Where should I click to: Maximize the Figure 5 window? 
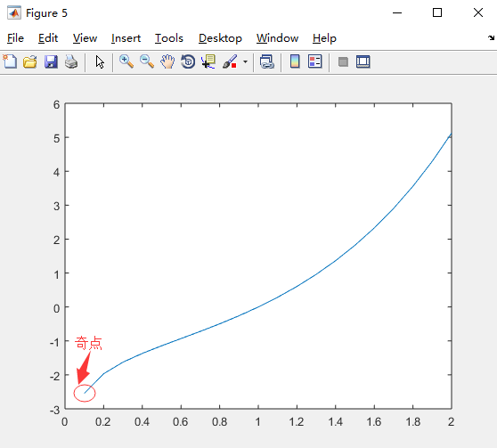[x=437, y=12]
